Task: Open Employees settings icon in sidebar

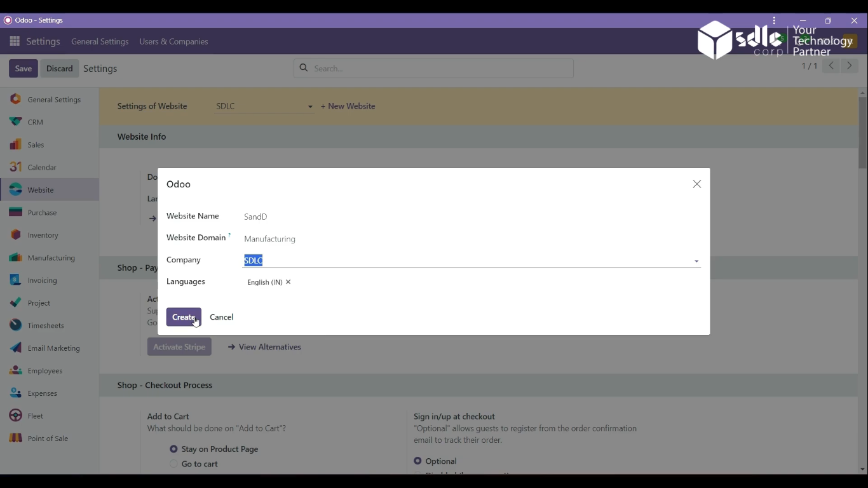Action: click(15, 370)
